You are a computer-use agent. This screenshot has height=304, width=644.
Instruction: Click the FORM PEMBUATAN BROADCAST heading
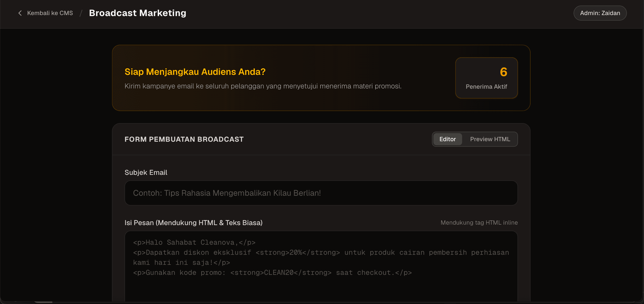(x=184, y=139)
